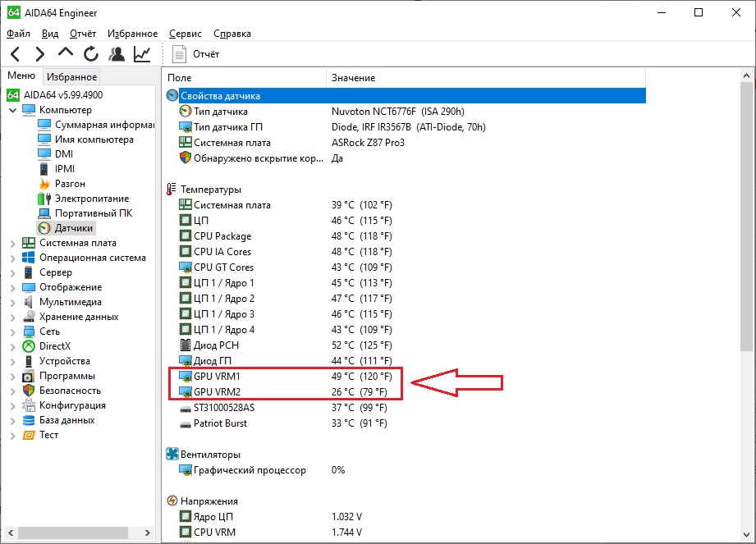Open the graph chart toolbar icon
Viewport: 756px width, 544px height.
tap(142, 54)
